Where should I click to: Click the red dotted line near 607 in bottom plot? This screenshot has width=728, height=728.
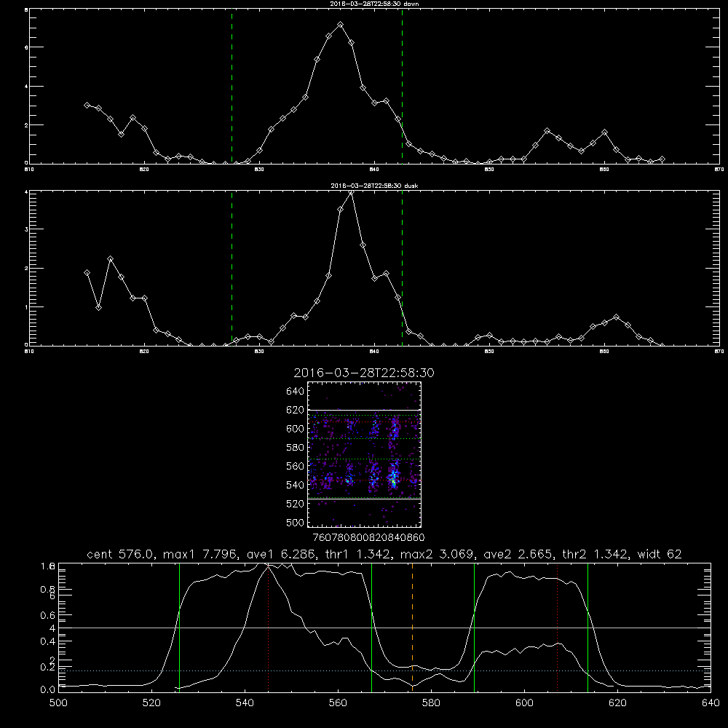point(557,627)
